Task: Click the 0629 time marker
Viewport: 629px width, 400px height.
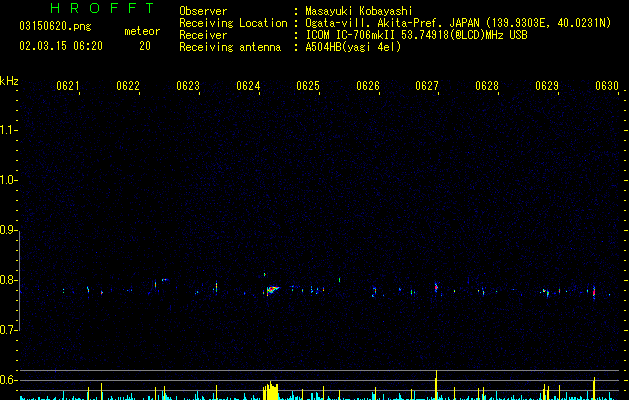Action: (x=547, y=86)
